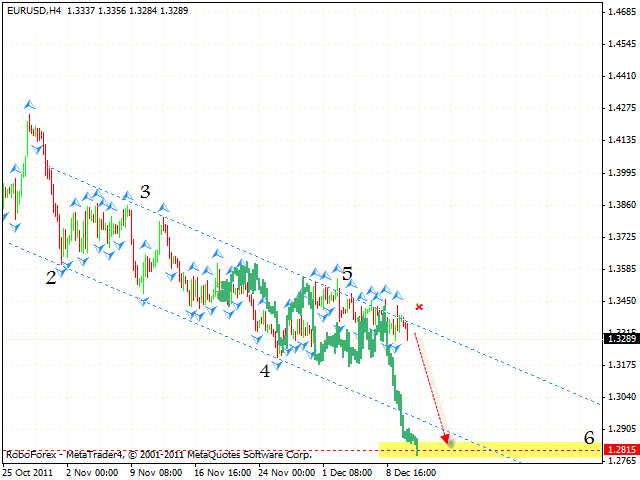Click the 25 Oct 2011 date label
The image size is (640, 480).
tap(28, 473)
